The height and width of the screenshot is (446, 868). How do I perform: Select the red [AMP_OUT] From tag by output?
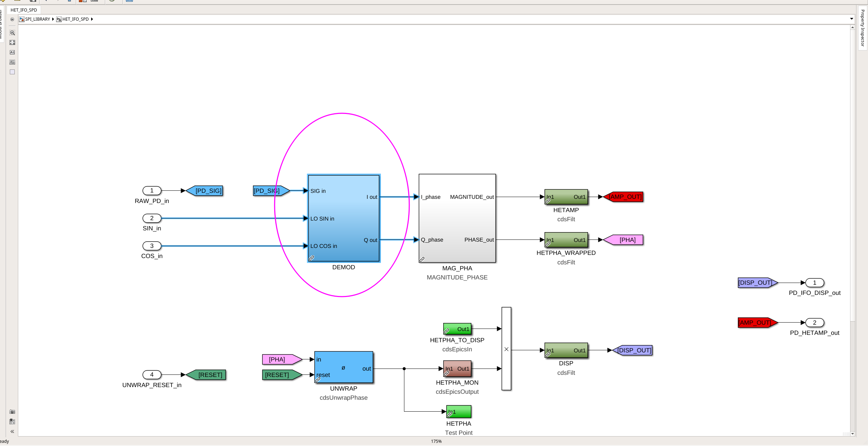tap(758, 323)
